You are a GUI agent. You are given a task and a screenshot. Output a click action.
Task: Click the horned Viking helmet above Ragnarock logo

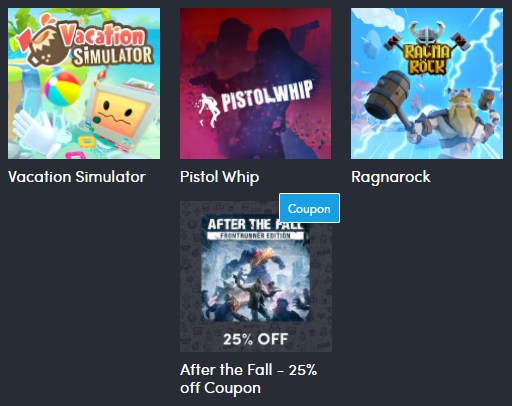click(427, 33)
